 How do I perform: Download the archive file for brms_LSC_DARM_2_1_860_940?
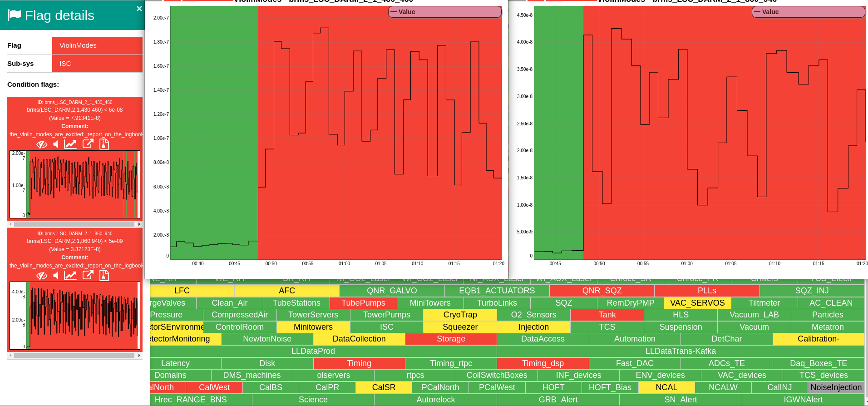[x=104, y=275]
